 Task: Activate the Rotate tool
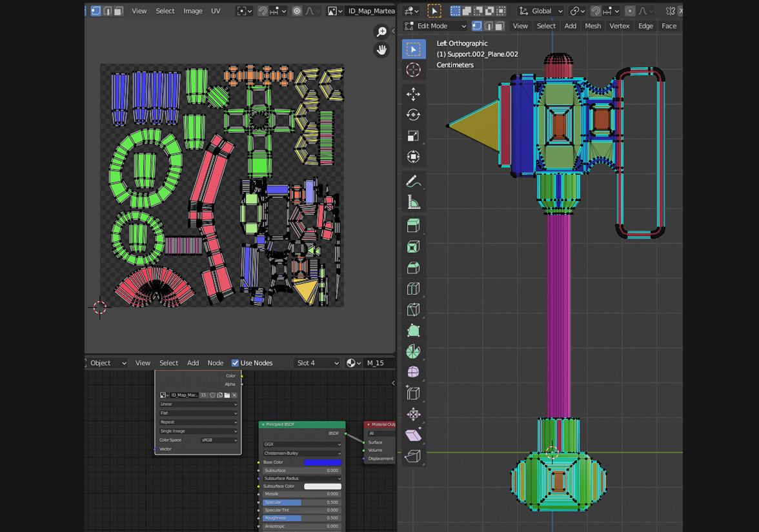tap(414, 115)
